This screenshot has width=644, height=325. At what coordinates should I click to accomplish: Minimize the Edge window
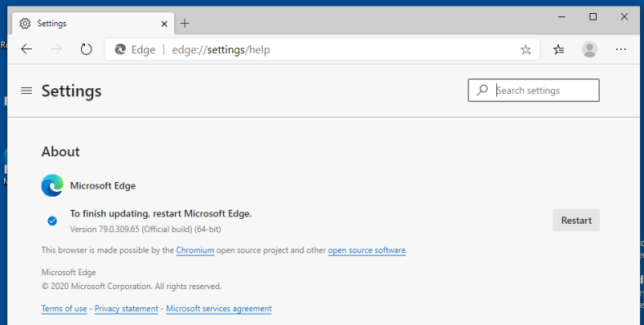(561, 17)
